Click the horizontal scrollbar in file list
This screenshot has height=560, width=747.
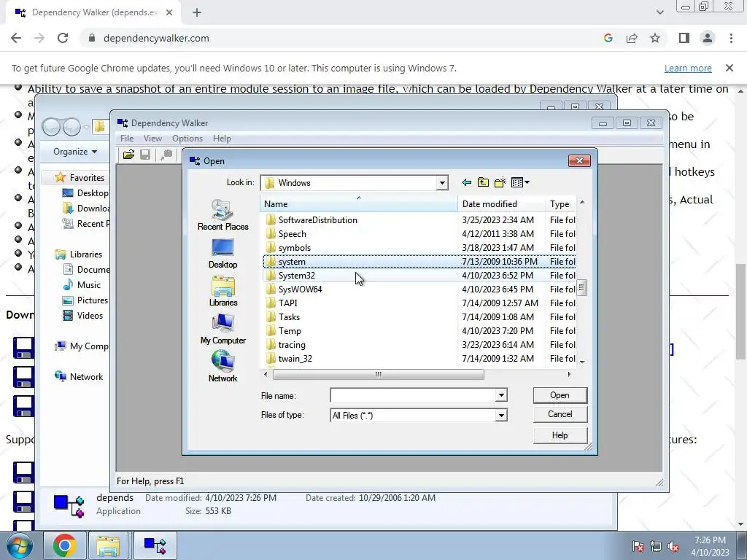point(379,374)
